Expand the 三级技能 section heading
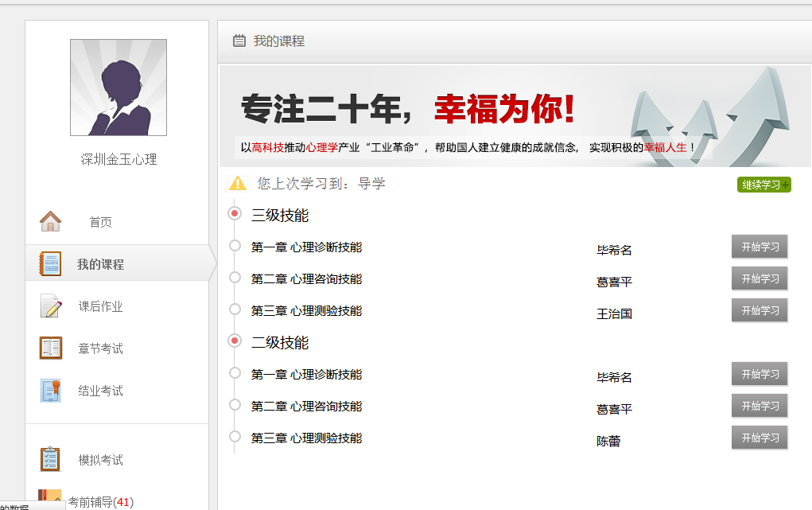 click(x=280, y=216)
